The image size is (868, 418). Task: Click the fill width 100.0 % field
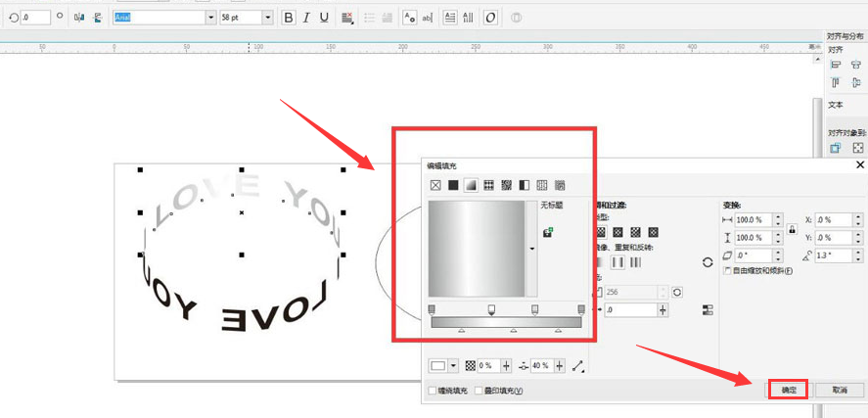click(754, 220)
